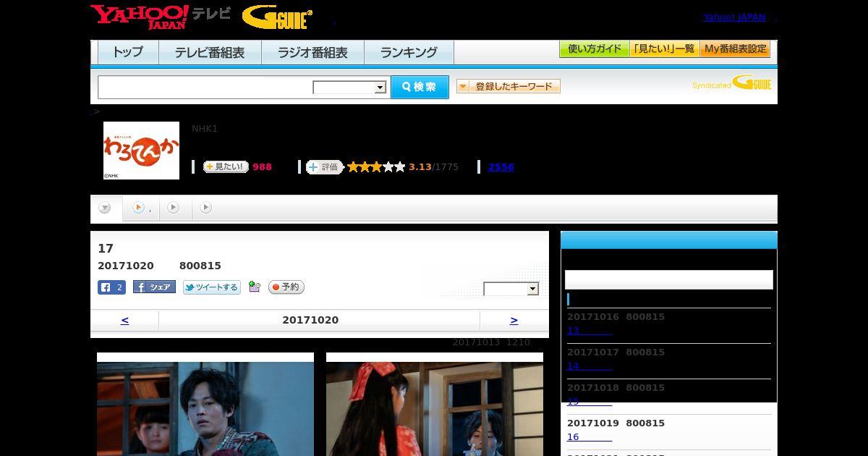The width and height of the screenshot is (868, 456).
Task: Open episode 16 link in sidebar
Action: 590,437
